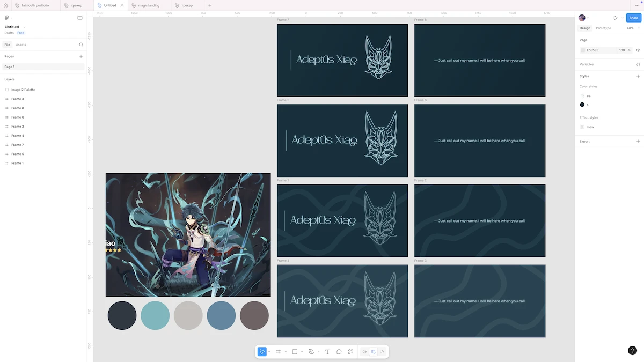Click the page background color swatch
Screen dimensions: 644x362
coord(583,50)
